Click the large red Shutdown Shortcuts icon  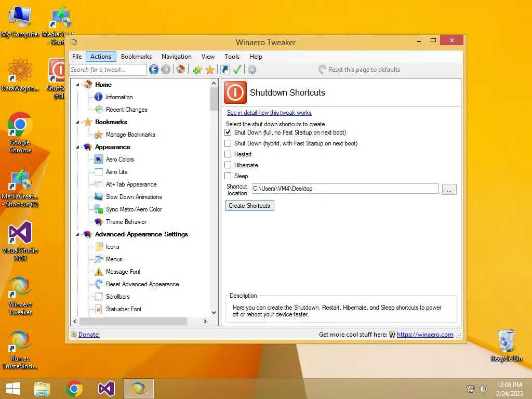(x=235, y=92)
